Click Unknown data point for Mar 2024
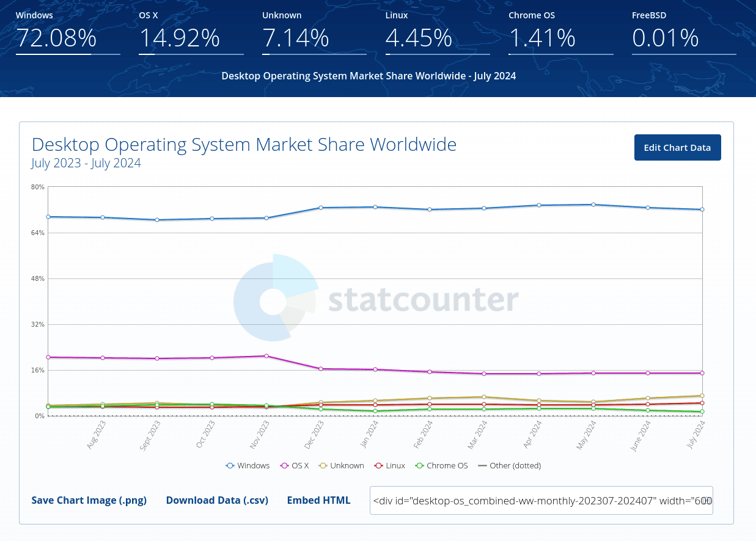 tap(484, 397)
